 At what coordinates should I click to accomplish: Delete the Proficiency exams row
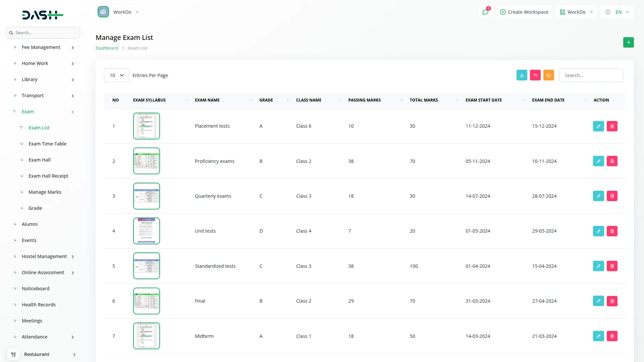[x=612, y=161]
